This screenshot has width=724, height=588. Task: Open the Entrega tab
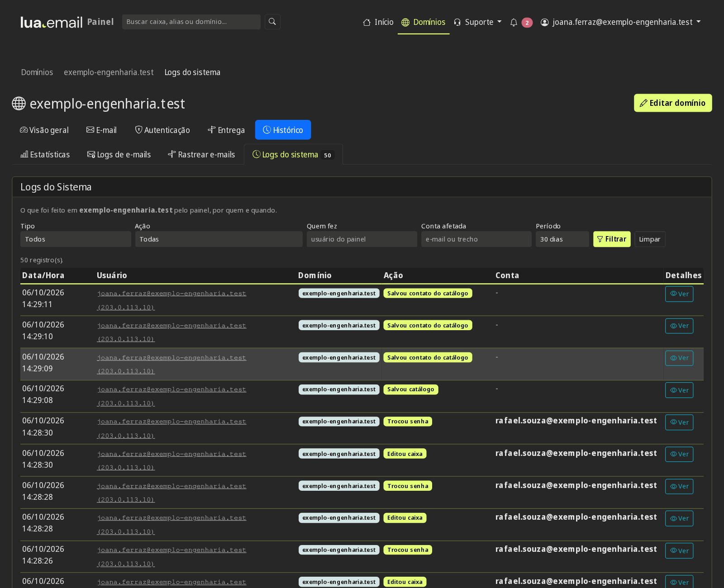tap(226, 130)
